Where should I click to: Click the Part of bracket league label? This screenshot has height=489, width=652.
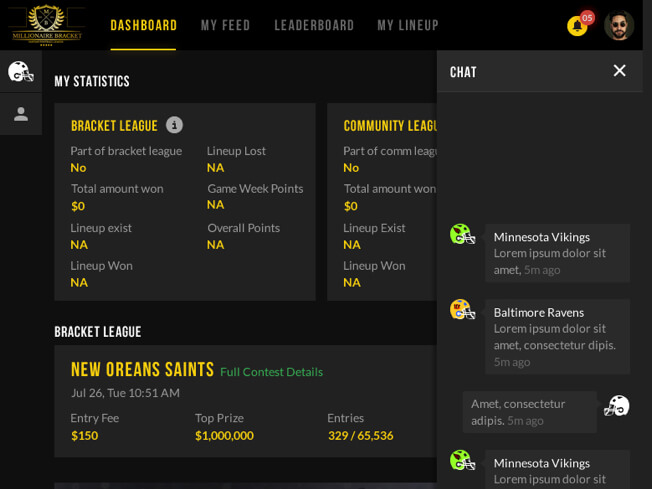point(126,151)
